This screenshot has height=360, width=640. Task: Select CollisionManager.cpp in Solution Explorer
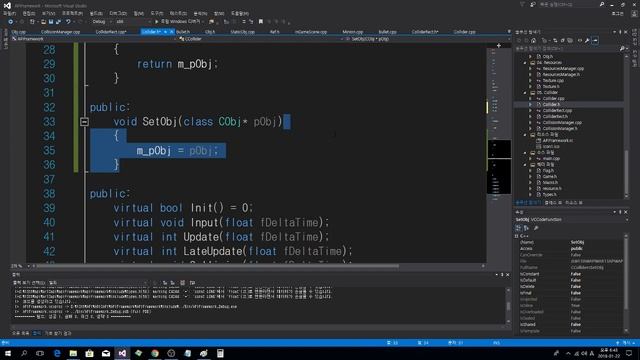point(562,122)
